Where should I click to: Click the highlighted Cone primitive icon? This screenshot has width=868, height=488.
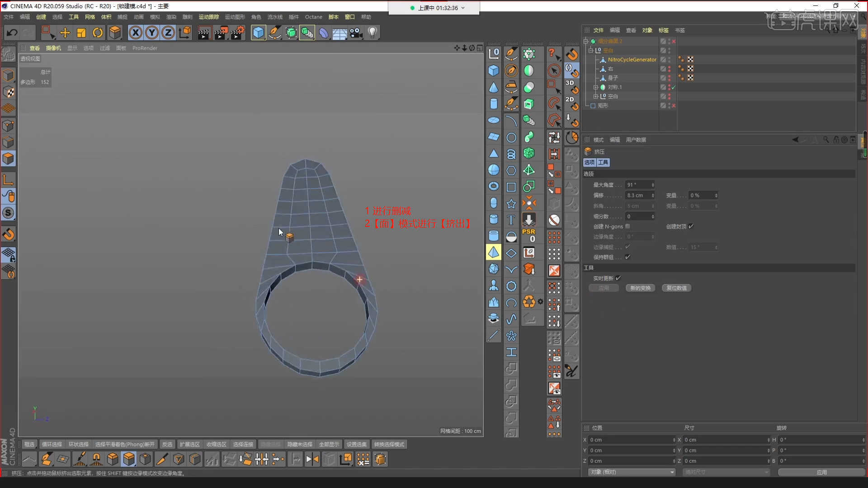click(x=494, y=252)
